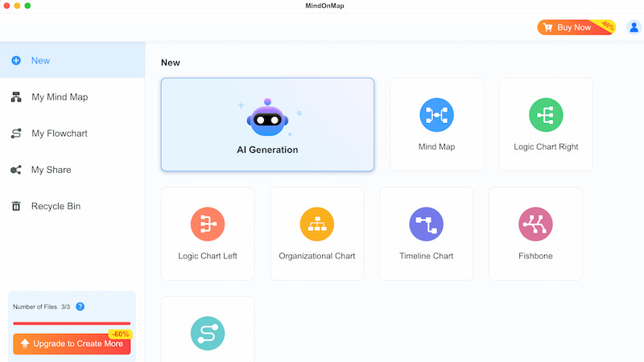Click the Number of Files 3/3 text
Viewport: 644px width, 362px height.
(41, 306)
